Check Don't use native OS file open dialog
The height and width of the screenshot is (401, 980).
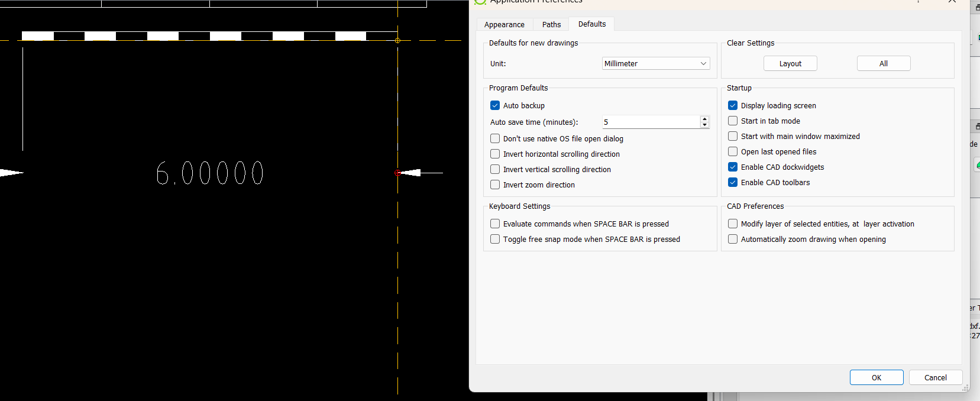495,138
